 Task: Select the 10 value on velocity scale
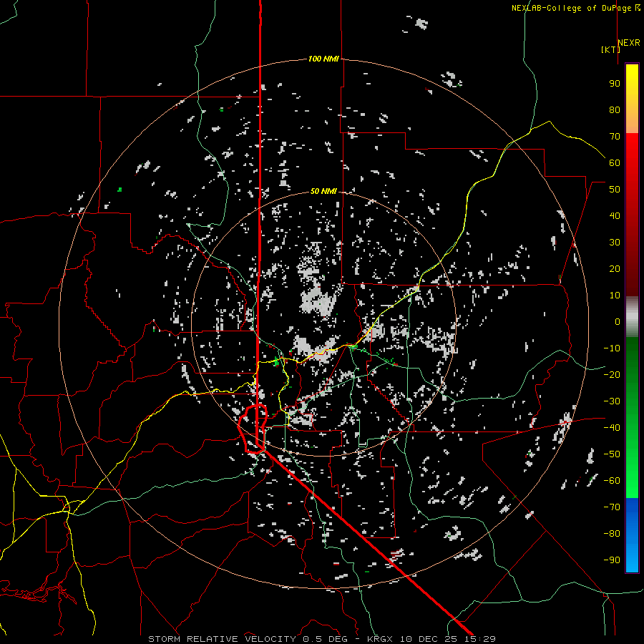point(615,296)
